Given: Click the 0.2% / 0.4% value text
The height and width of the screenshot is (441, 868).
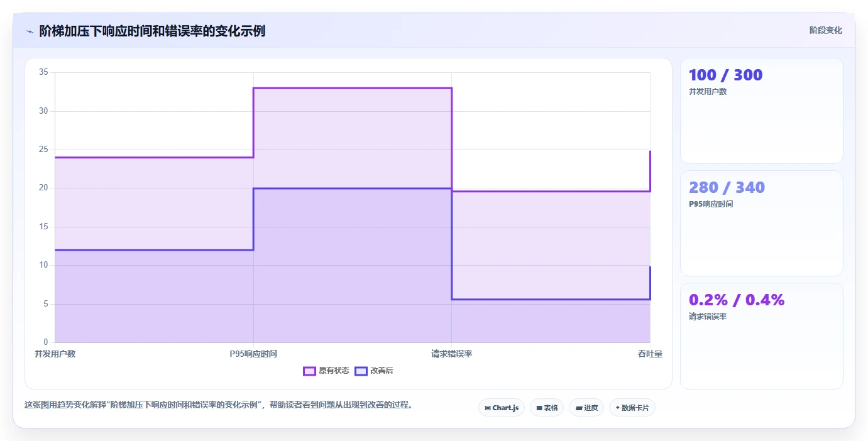Looking at the screenshot, I should click(737, 300).
